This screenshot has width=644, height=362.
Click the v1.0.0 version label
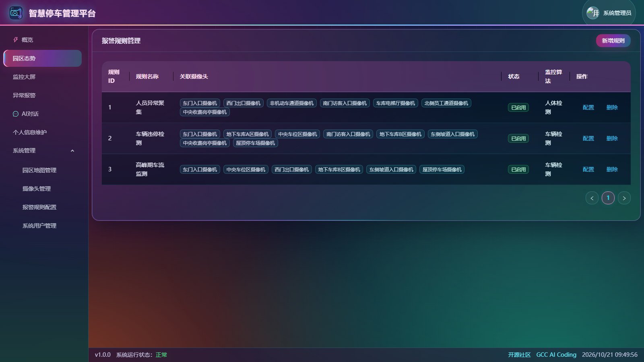pos(103,355)
